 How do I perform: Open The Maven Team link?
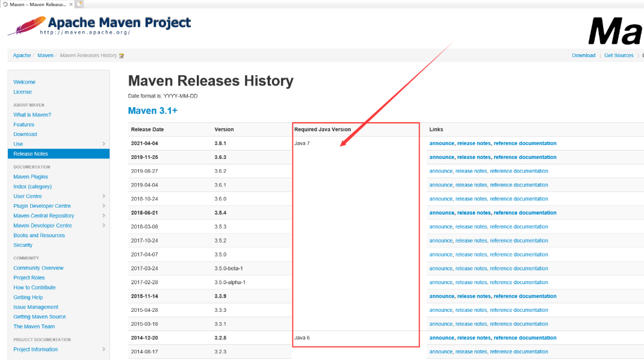tap(34, 327)
